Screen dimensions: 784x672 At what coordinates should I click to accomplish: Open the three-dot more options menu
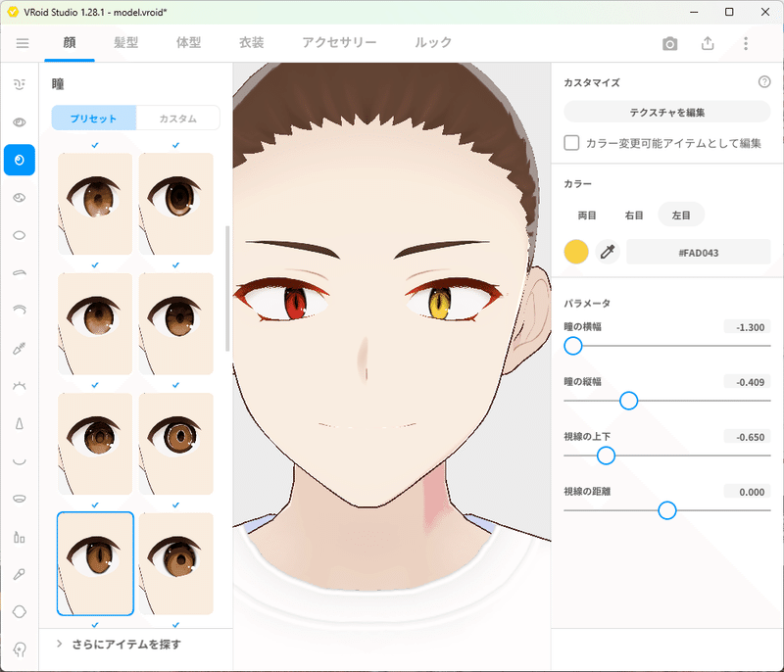746,43
